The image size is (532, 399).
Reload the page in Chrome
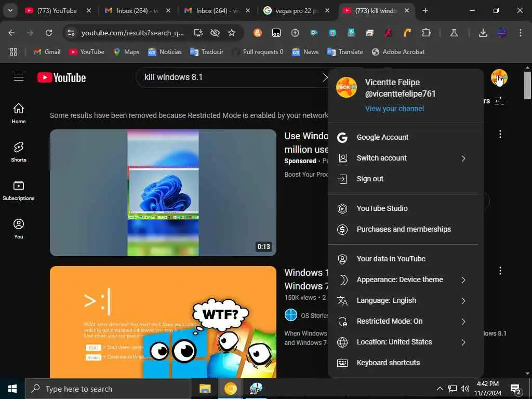(49, 33)
